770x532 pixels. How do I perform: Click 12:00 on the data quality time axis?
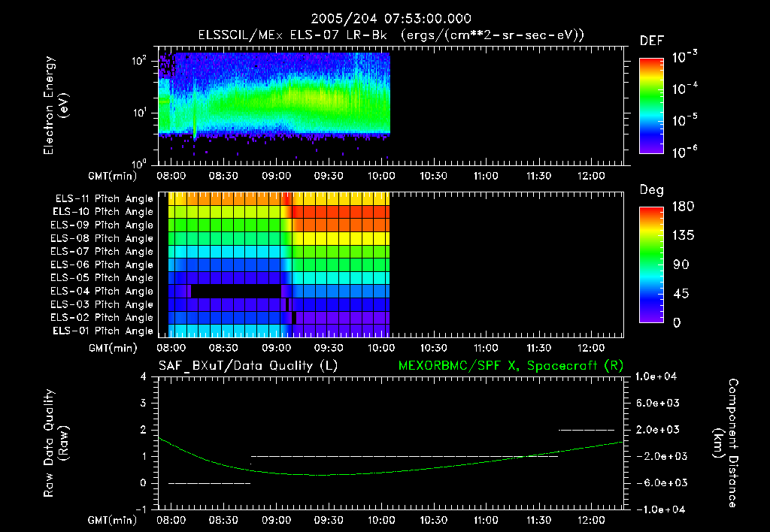591,520
